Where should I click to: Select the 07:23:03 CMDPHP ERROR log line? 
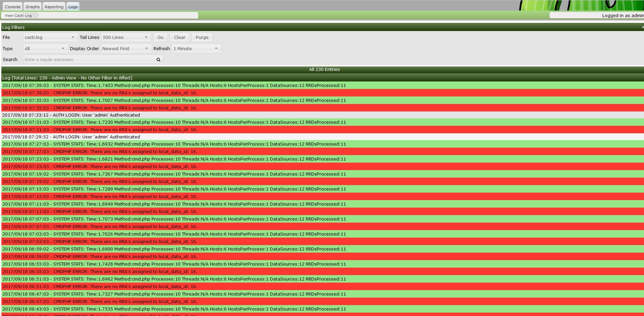click(x=323, y=166)
